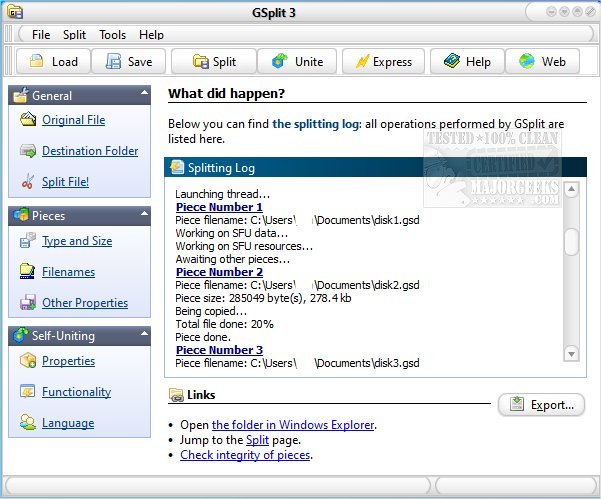Click the Original File page icon
This screenshot has width=601, height=499.
coord(26,121)
